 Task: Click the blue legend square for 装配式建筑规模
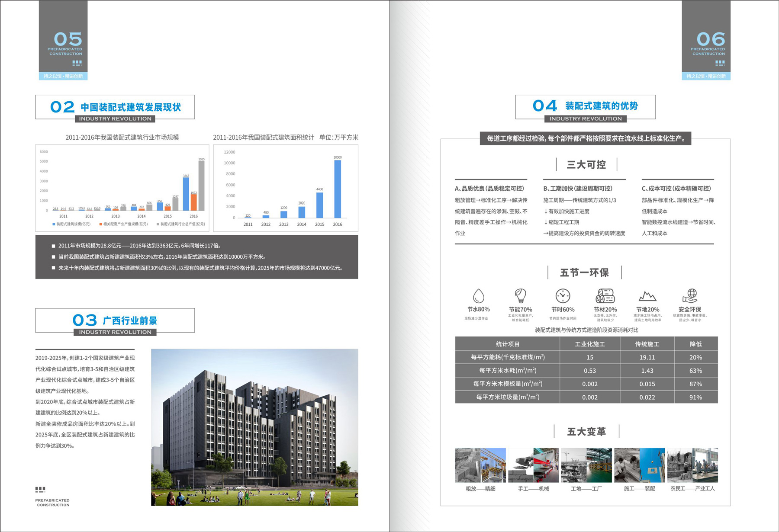(x=54, y=224)
